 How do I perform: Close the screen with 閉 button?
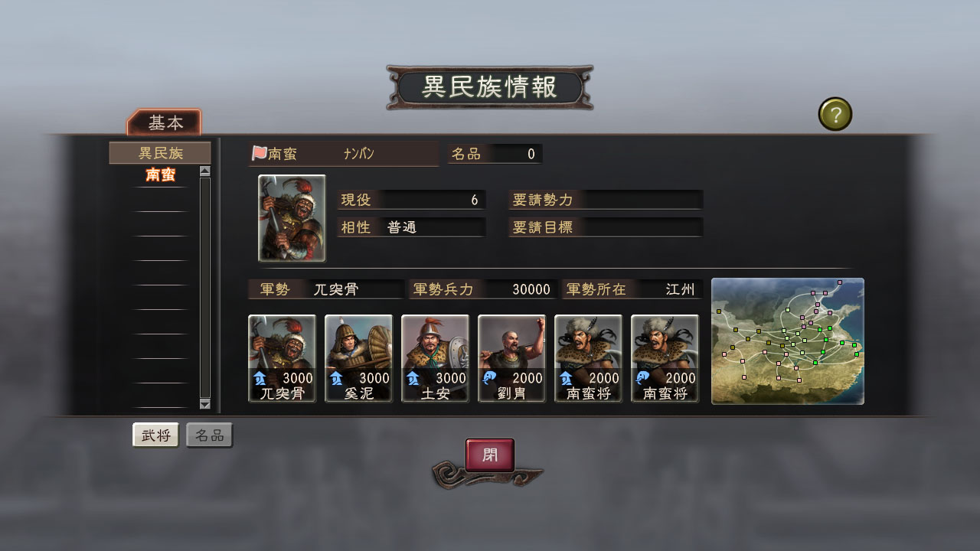490,455
